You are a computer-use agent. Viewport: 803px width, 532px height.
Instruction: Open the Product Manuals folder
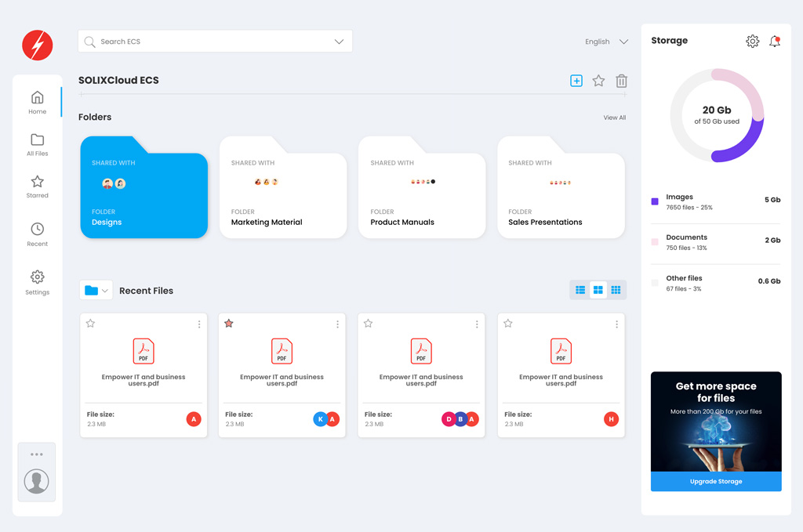tap(422, 187)
